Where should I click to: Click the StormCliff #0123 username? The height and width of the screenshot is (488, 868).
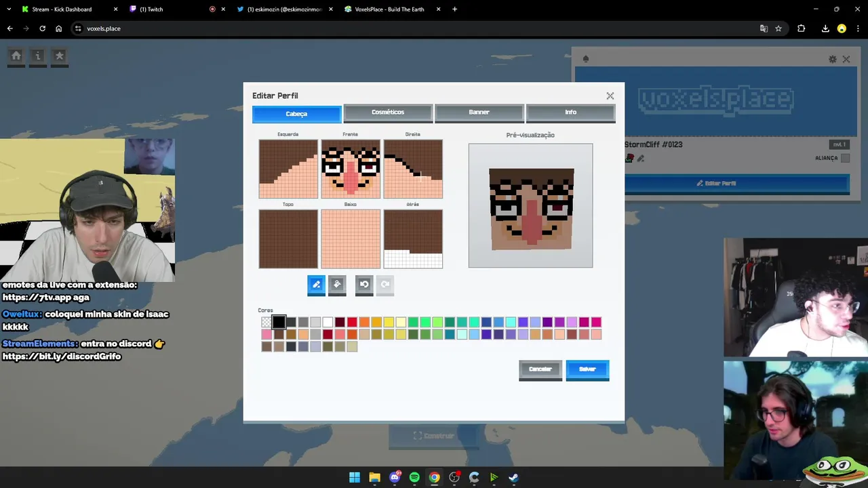click(654, 144)
